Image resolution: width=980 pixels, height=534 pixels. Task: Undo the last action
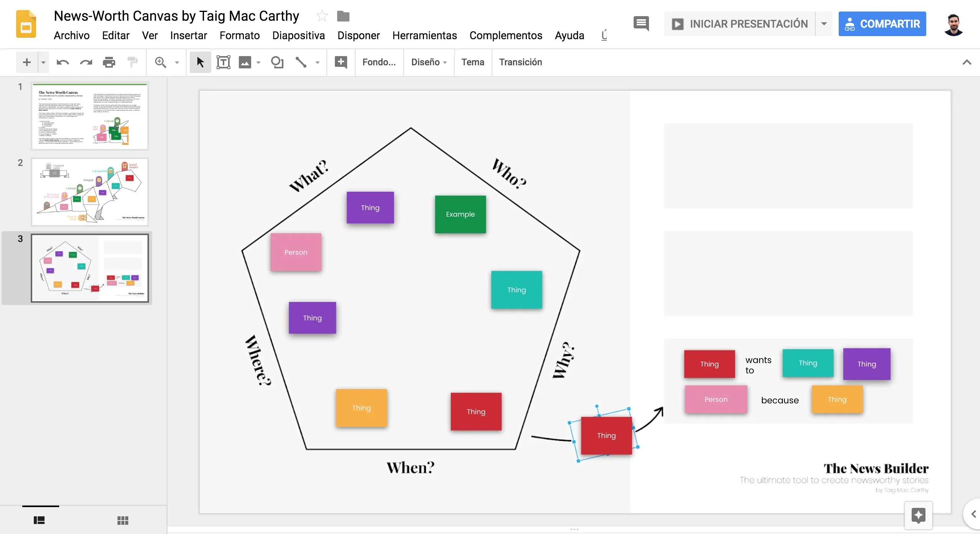[x=62, y=62]
